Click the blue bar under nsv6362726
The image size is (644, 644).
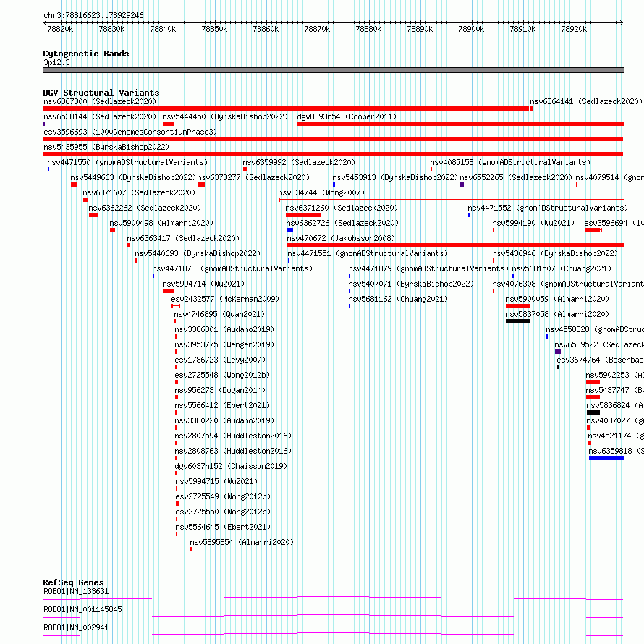click(x=290, y=230)
